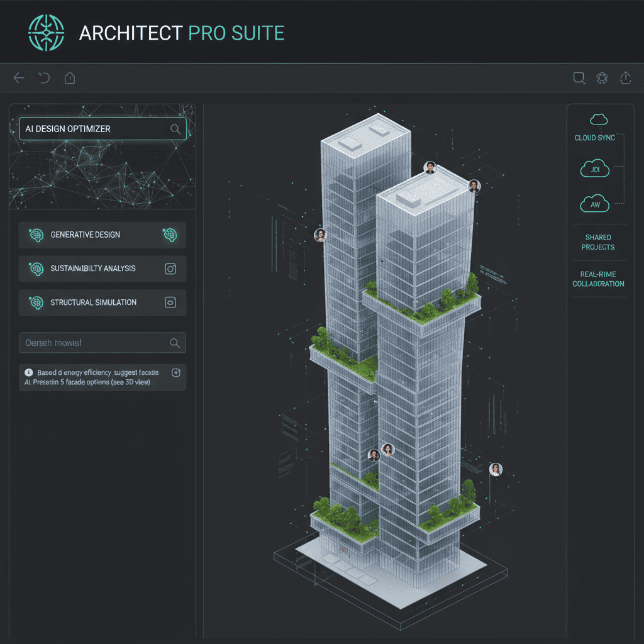The width and height of the screenshot is (644, 644).
Task: Open Shared Projects in right panel
Action: [598, 242]
